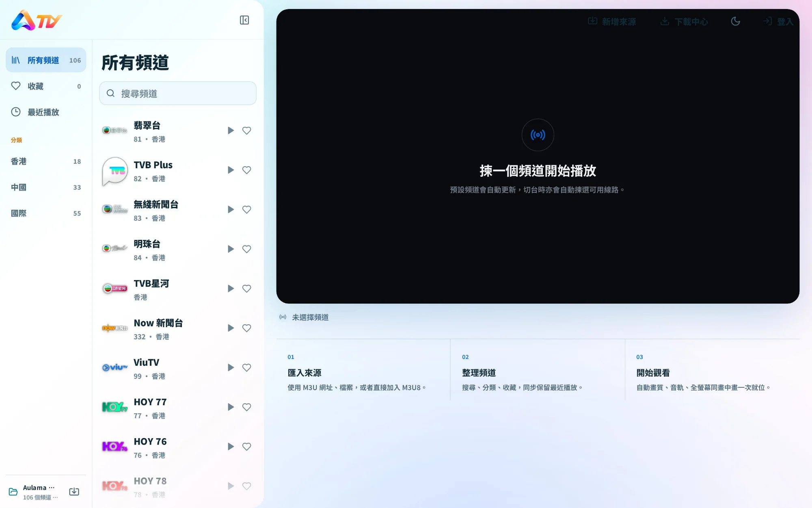Click the TVB Plus channel logo
This screenshot has width=812, height=508.
tap(115, 171)
